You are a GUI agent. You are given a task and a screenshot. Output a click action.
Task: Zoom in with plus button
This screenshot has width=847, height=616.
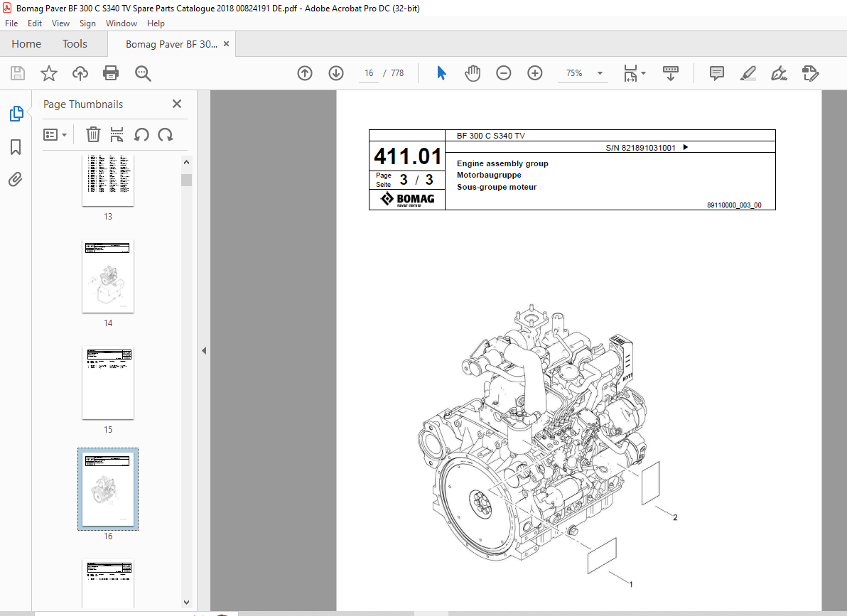[x=535, y=73]
